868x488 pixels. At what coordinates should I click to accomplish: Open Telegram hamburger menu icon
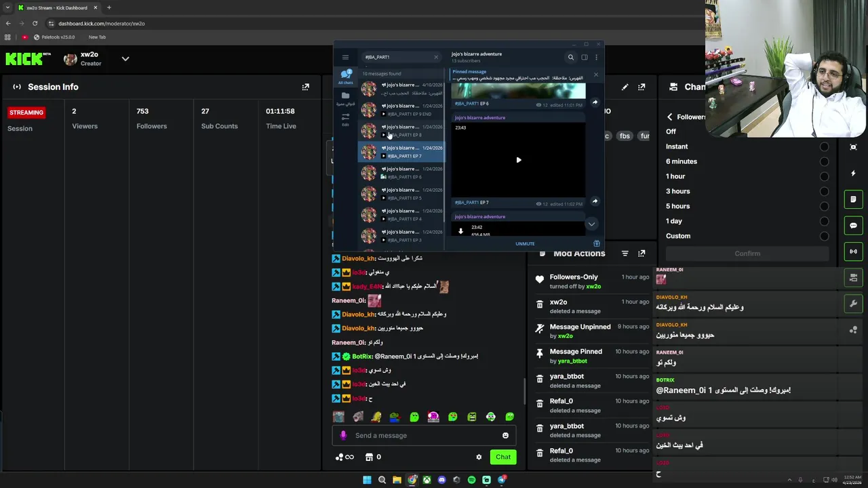pos(345,58)
